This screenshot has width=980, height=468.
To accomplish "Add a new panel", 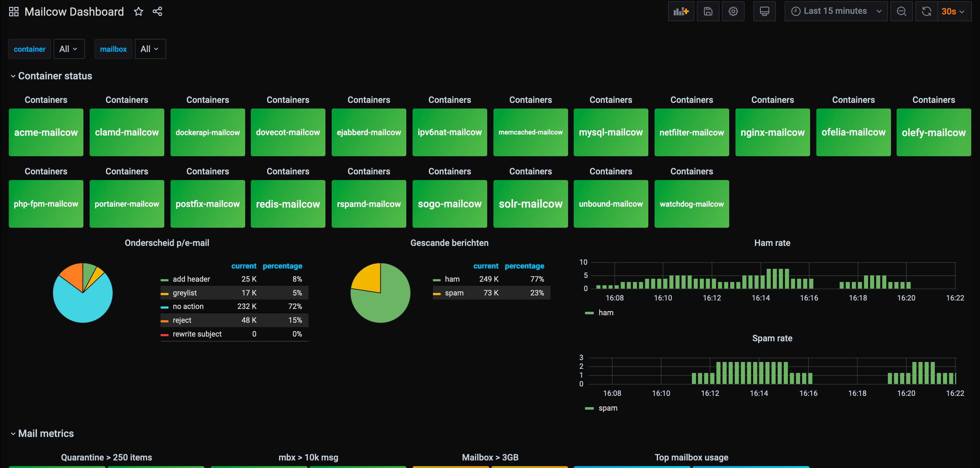I will 681,11.
